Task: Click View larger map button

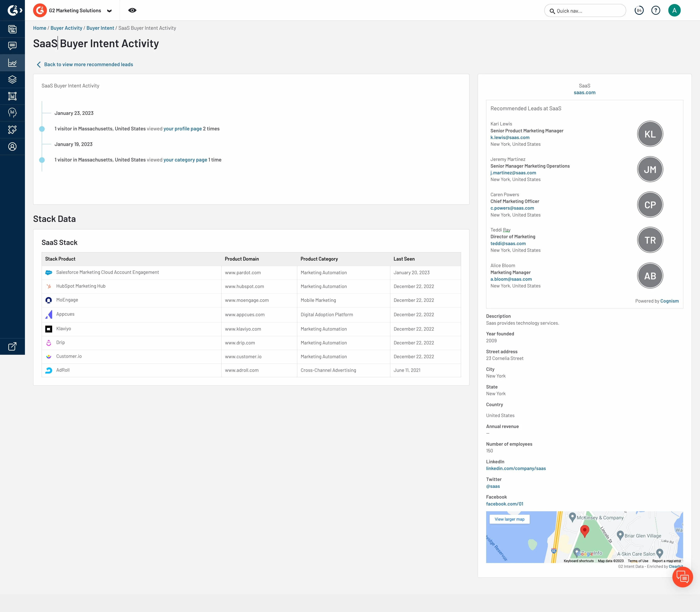Action: pos(509,519)
